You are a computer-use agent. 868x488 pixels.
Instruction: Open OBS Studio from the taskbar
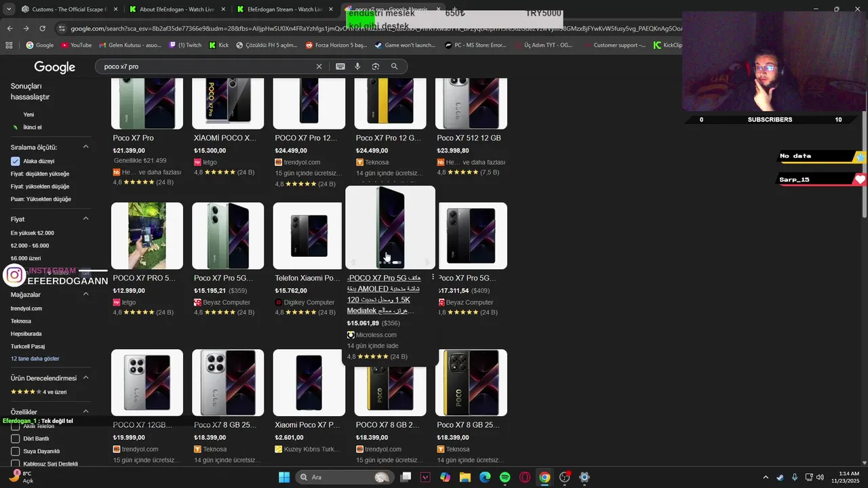[x=564, y=477]
